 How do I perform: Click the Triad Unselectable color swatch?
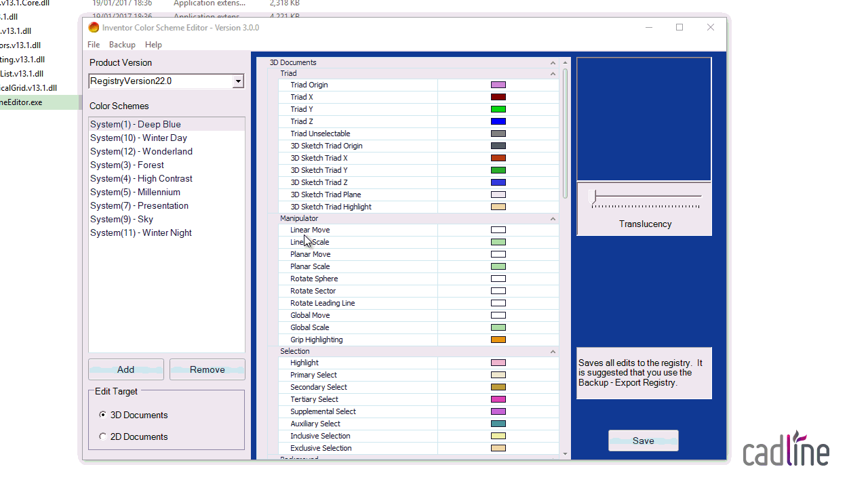point(498,134)
